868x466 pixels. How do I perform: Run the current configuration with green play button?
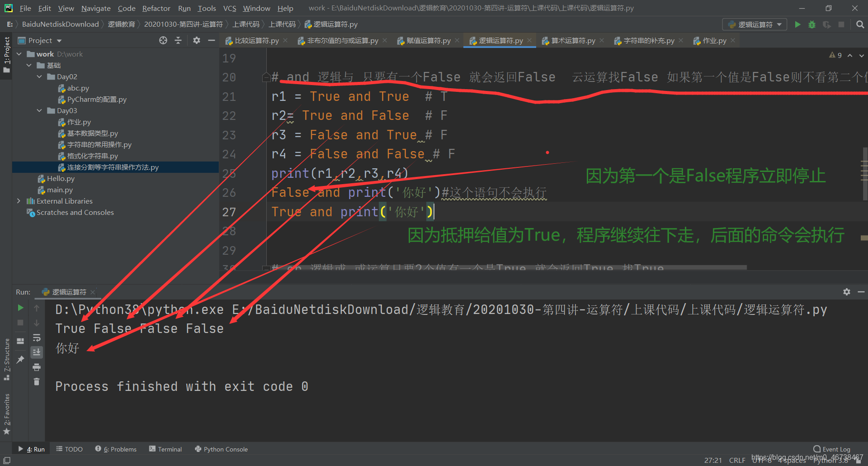[x=797, y=24]
